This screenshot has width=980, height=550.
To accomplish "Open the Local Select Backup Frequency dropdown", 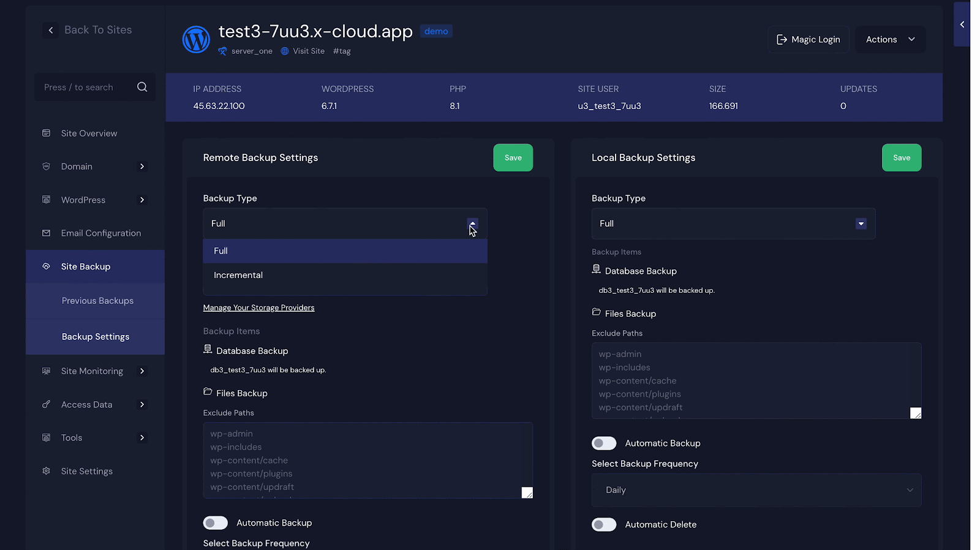I will (756, 490).
